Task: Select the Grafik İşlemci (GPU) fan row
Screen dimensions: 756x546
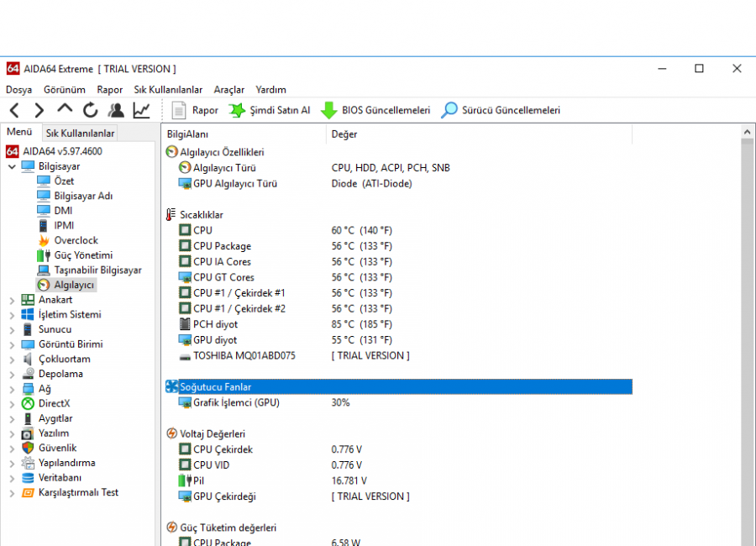Action: 398,402
